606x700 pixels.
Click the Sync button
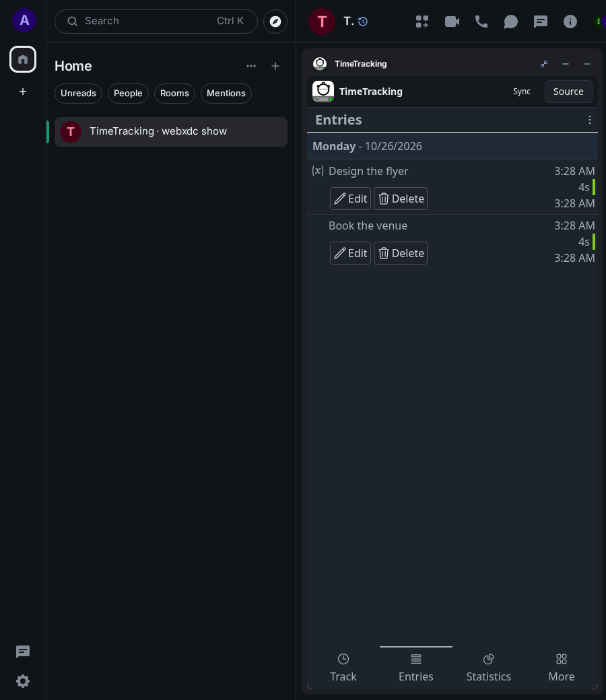point(522,92)
